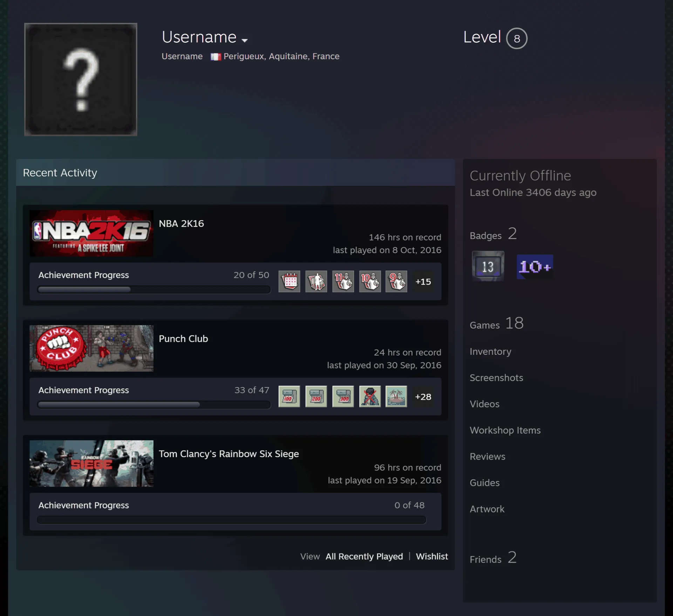The height and width of the screenshot is (616, 673).
Task: Open the Workshop Items link
Action: 505,430
